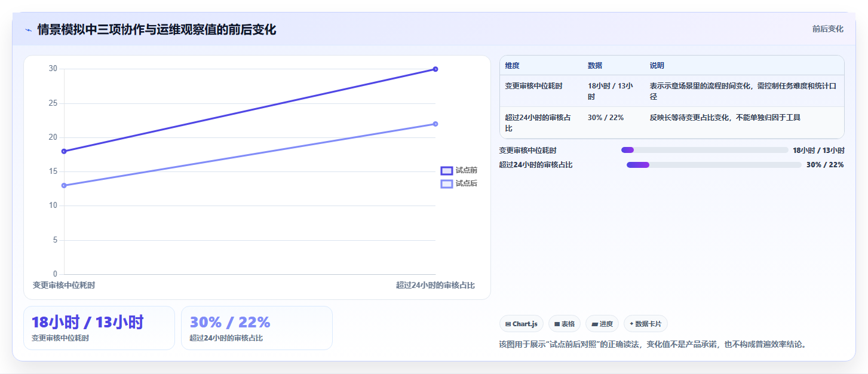Image resolution: width=868 pixels, height=374 pixels.
Task: Click the 表格 chip icon
Action: pos(557,324)
